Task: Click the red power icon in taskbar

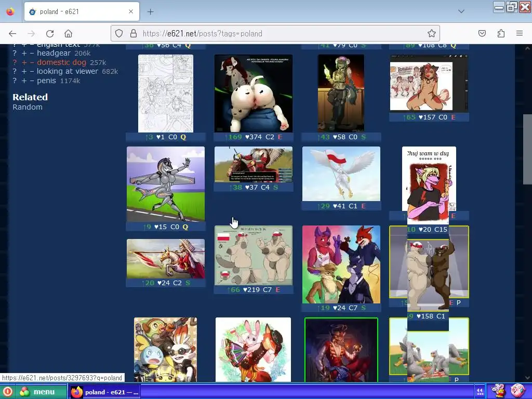Action: [7, 392]
